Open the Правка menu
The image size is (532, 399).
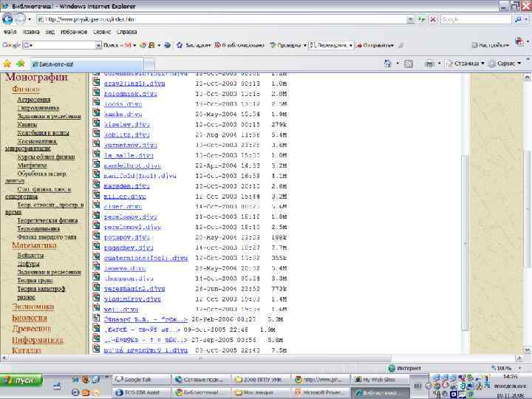click(x=31, y=32)
